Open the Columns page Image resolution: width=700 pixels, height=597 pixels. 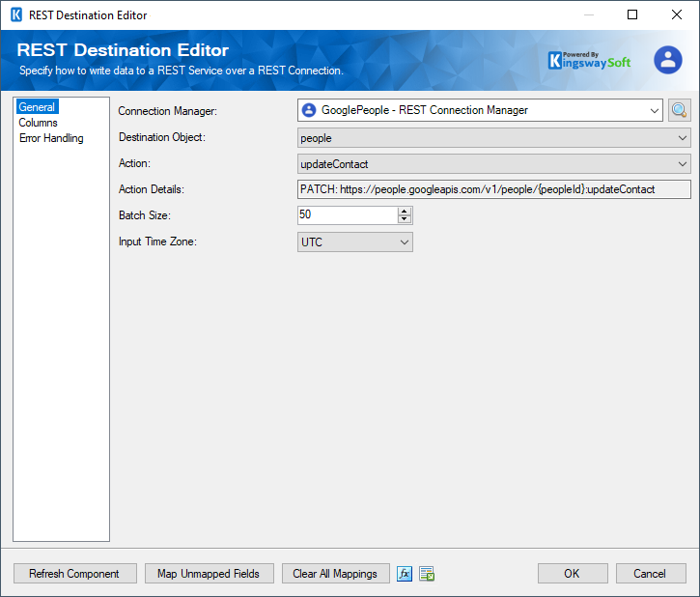[38, 123]
